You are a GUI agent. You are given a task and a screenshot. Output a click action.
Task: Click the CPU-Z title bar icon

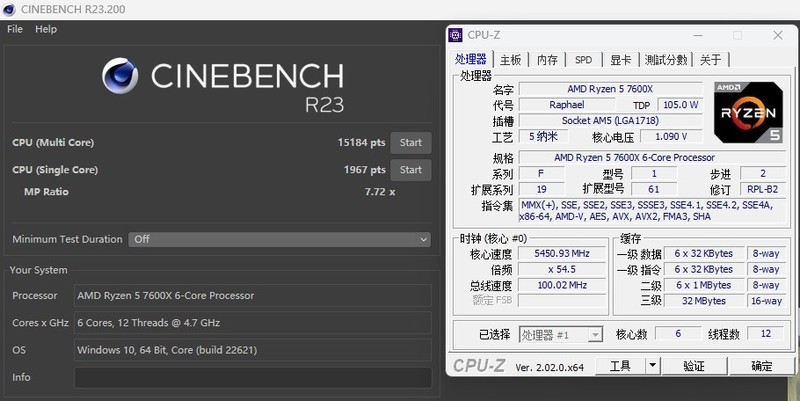[456, 35]
